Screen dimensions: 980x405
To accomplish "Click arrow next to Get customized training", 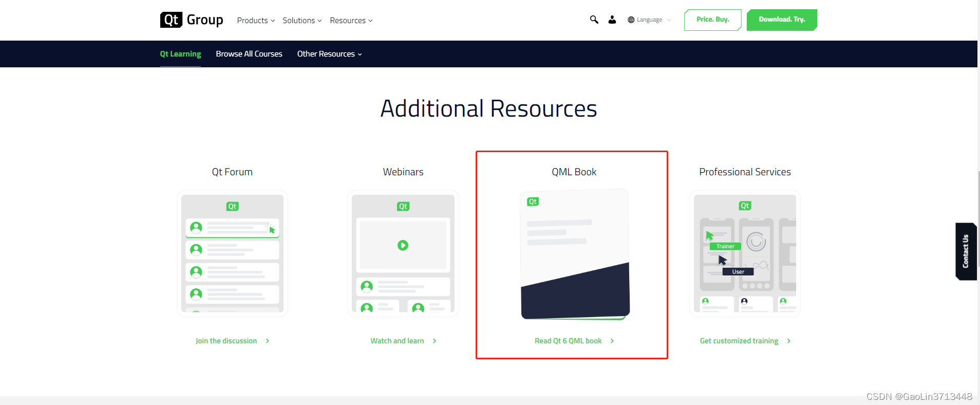I will (789, 341).
